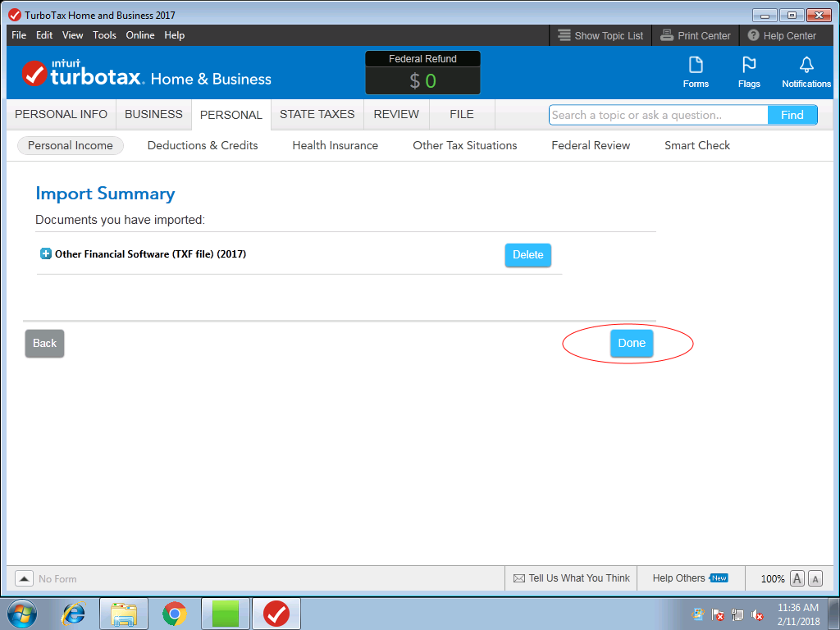Image resolution: width=840 pixels, height=630 pixels.
Task: Go to the REVIEW tab
Action: [396, 114]
